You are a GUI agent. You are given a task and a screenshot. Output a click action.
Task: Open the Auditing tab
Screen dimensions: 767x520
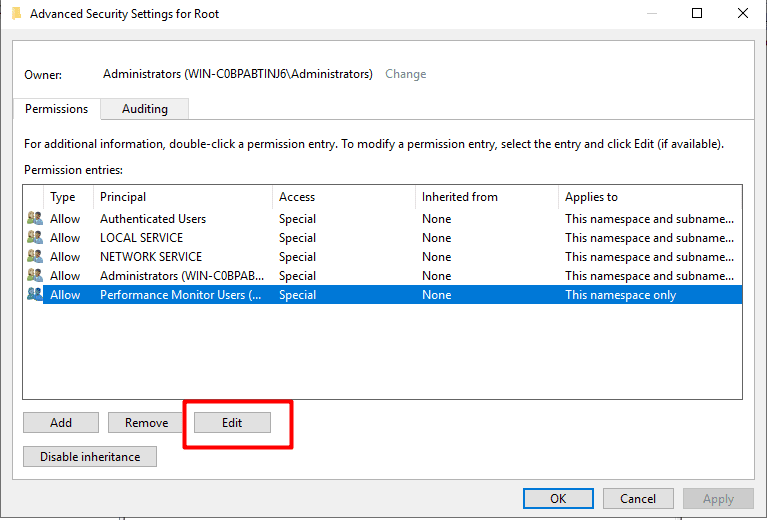[x=145, y=109]
